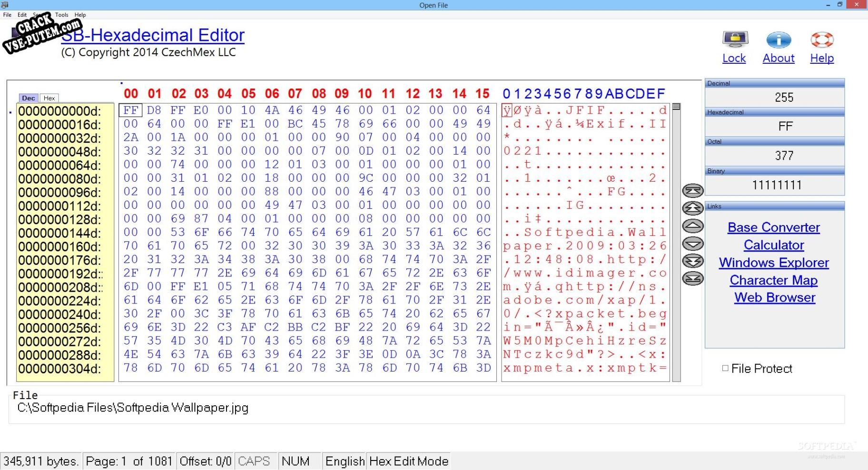Click the Lock text link

pyautogui.click(x=734, y=58)
